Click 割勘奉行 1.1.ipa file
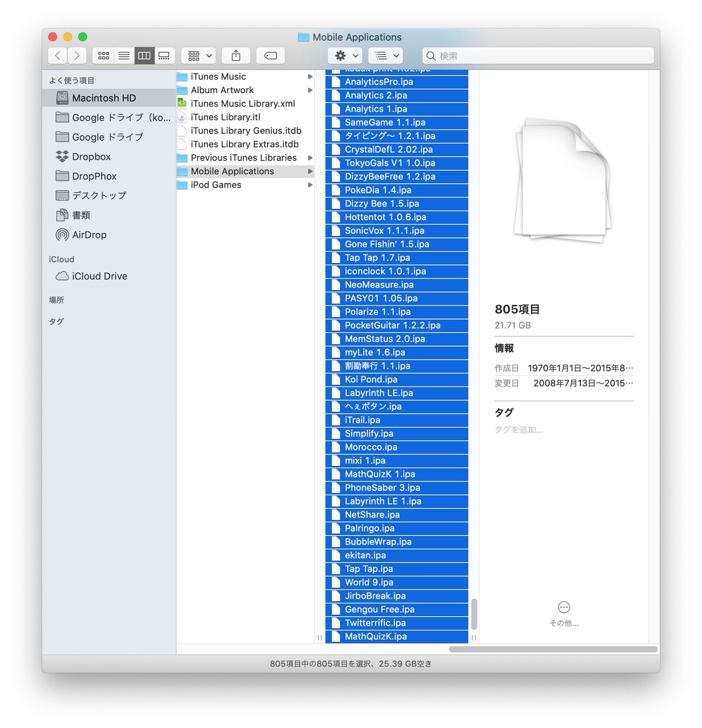 coord(397,366)
